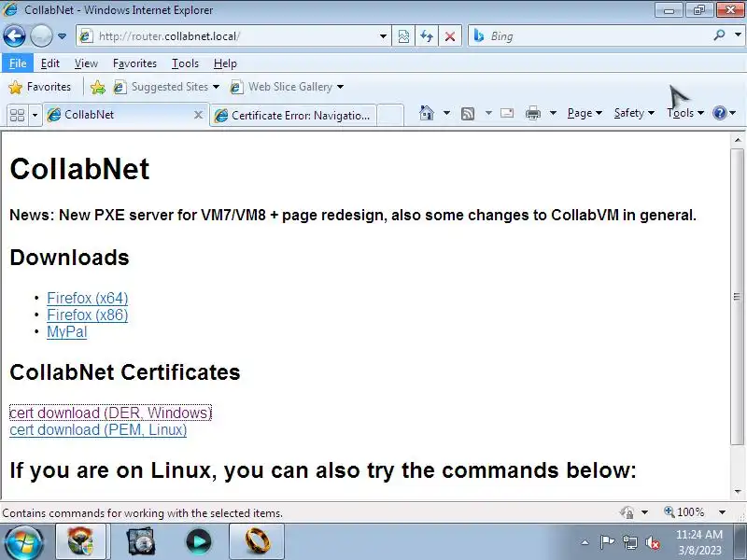Expand the Home button dropdown arrow
747x560 pixels.
[446, 113]
